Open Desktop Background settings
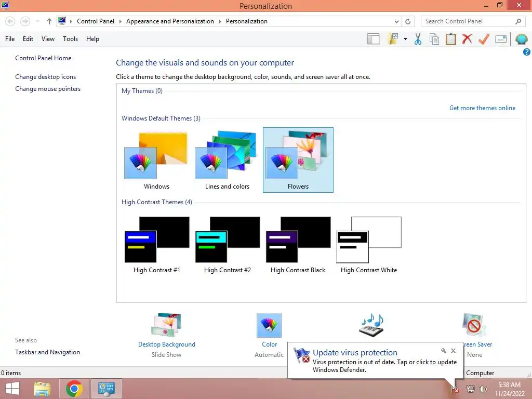Screen dimensions: 532x399 coord(167,335)
